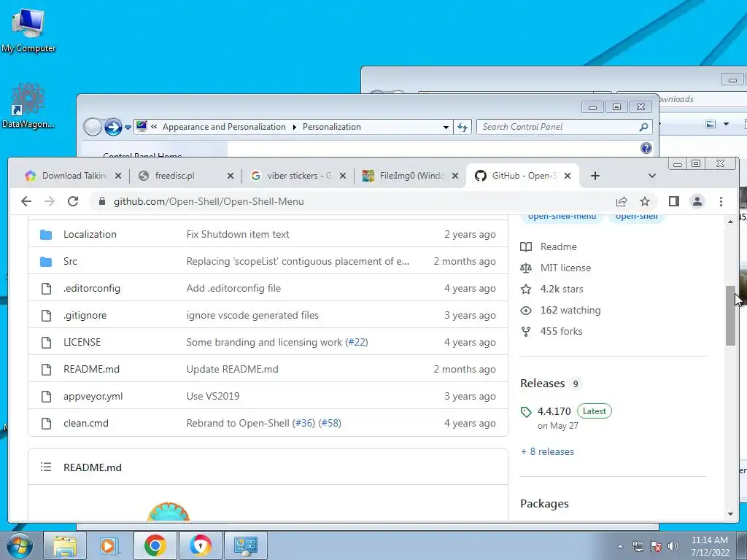The image size is (747, 560).
Task: Click the Chrome forward arrow
Action: pyautogui.click(x=50, y=201)
